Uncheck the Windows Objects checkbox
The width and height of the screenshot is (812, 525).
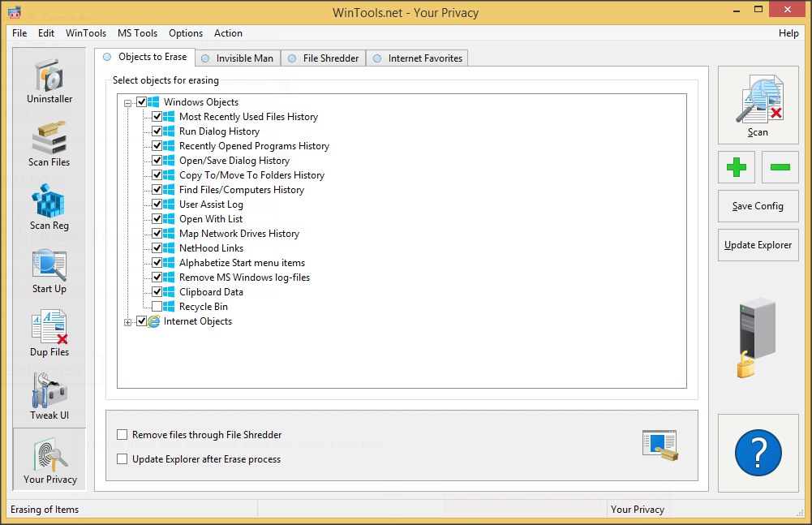point(141,101)
